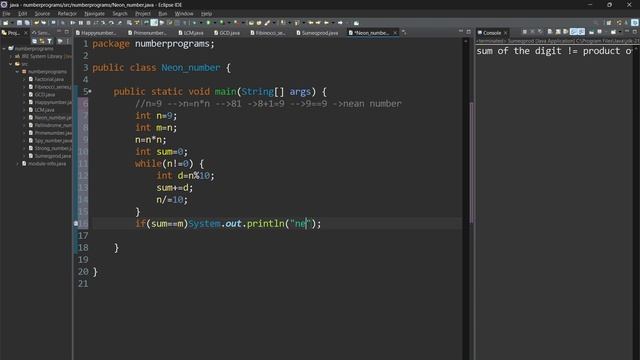Maximize the editor area

(469, 31)
